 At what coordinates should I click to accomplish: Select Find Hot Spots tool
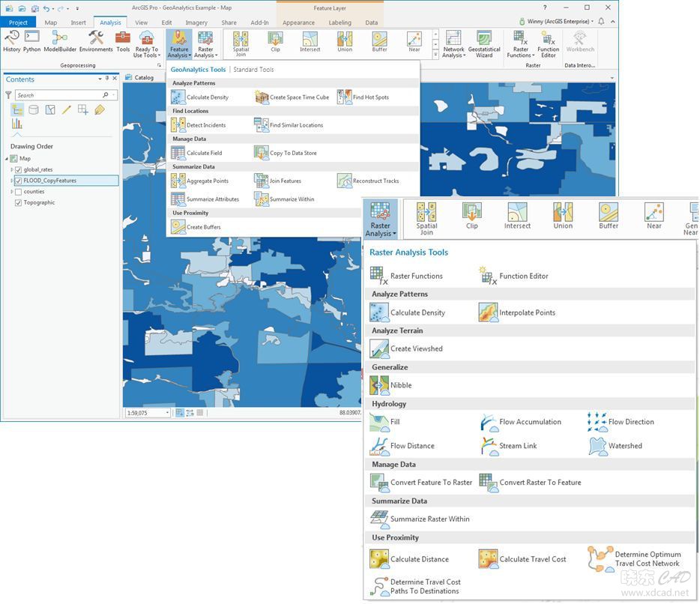363,97
